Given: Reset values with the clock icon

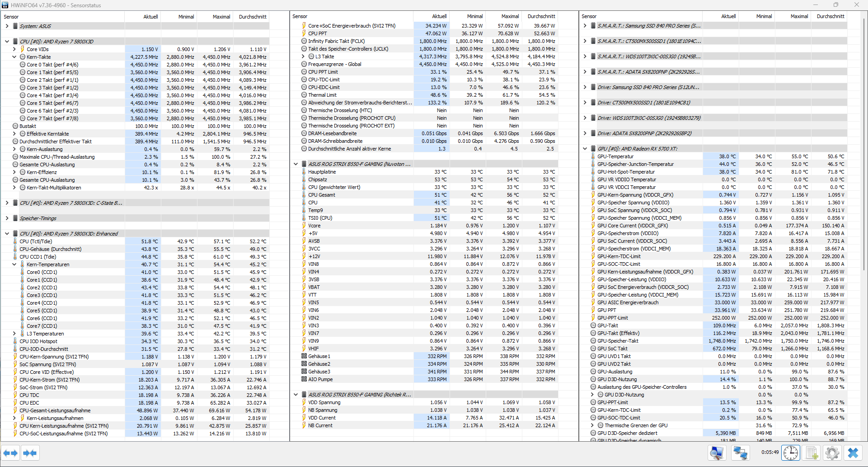Looking at the screenshot, I should (x=791, y=453).
